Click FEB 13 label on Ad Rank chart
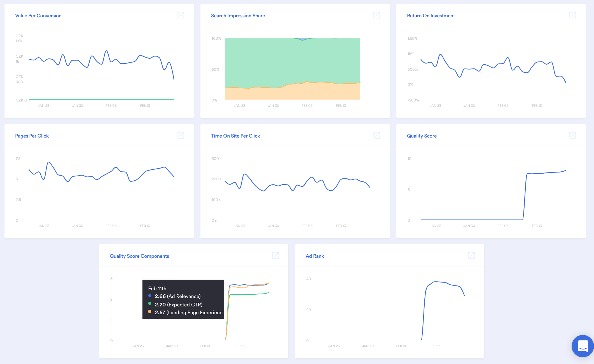The height and width of the screenshot is (364, 594). click(x=436, y=346)
